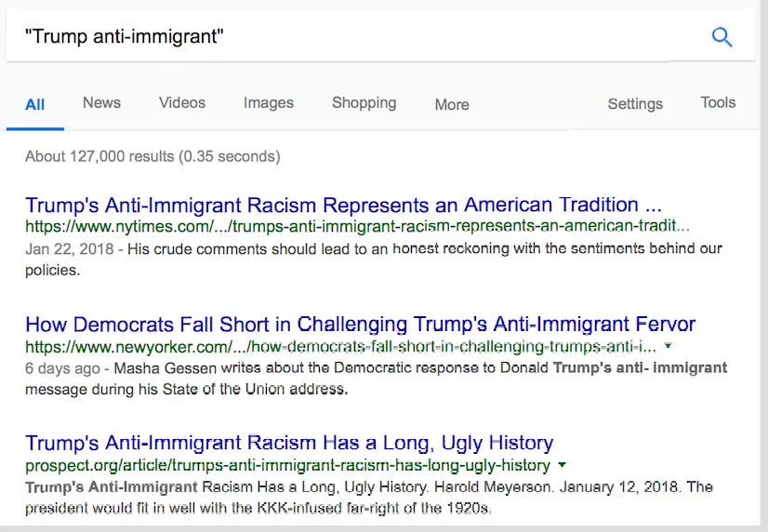Expand the arrow beside the newyorker.com URL
This screenshot has height=532, width=768.
pyautogui.click(x=669, y=346)
